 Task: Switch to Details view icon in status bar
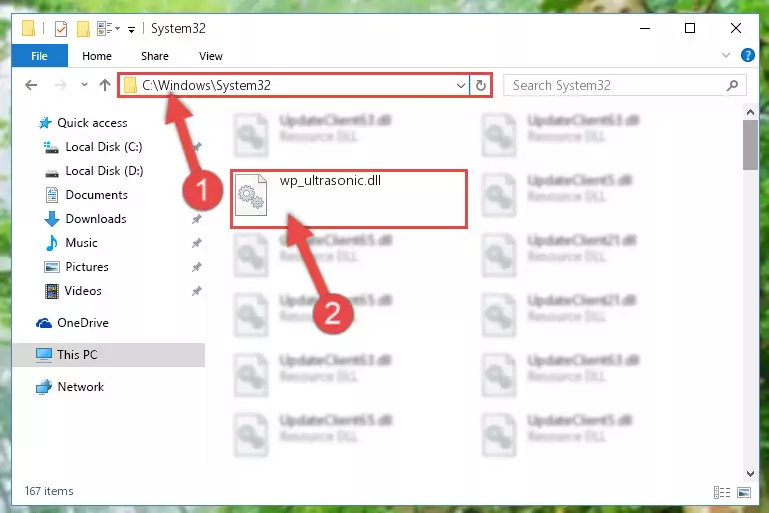[x=722, y=492]
